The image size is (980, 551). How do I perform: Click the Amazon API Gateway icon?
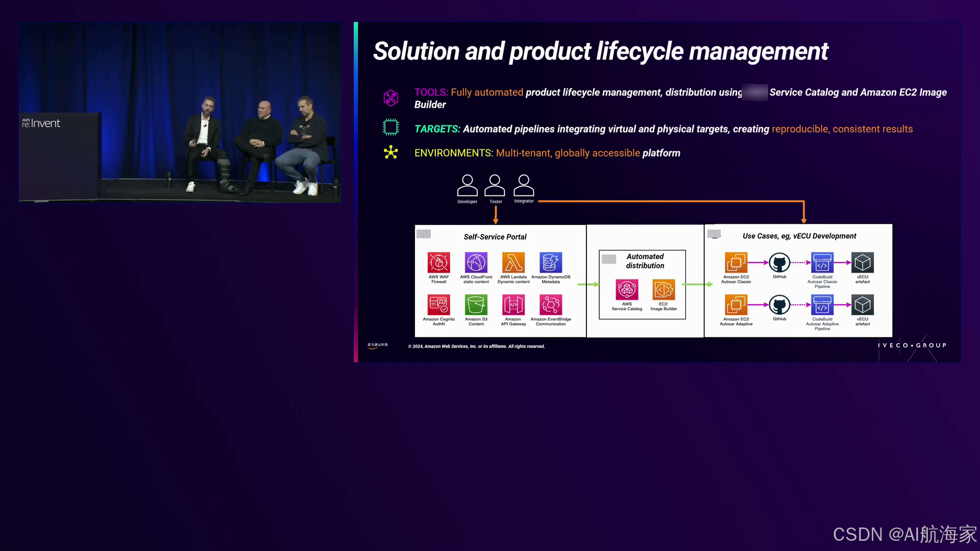(513, 305)
